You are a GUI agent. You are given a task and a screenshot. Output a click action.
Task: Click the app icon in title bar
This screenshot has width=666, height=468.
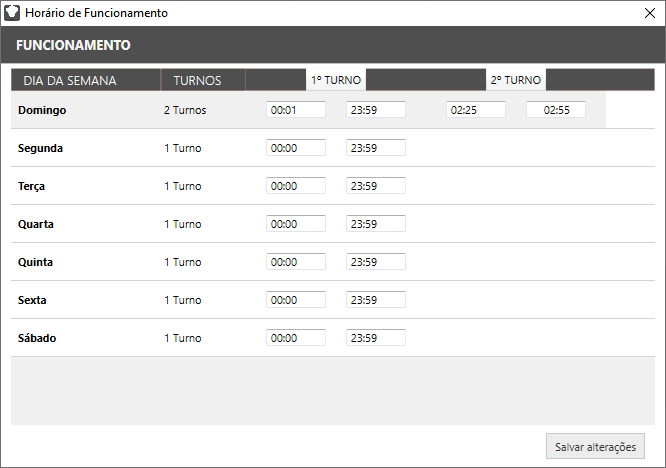click(12, 13)
